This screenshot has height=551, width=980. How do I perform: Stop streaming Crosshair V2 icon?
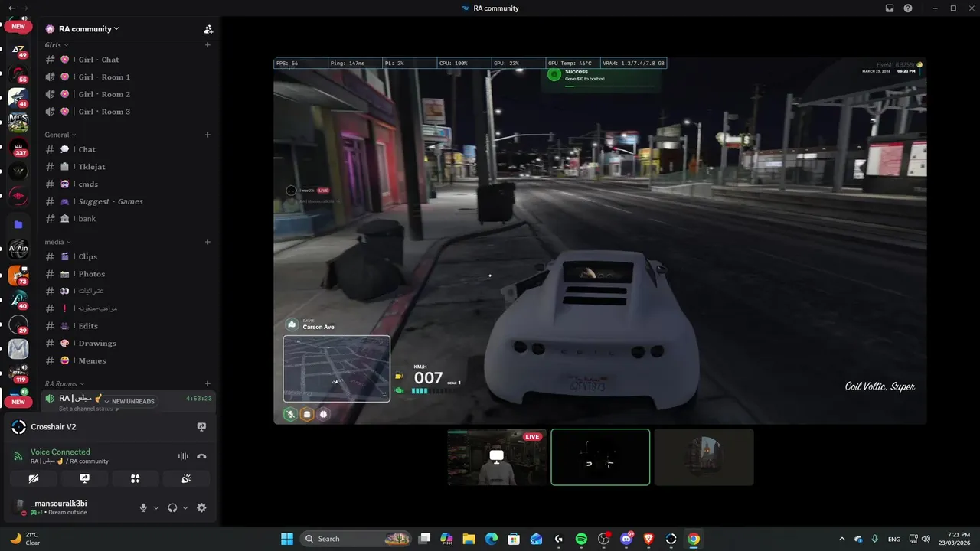click(x=201, y=427)
